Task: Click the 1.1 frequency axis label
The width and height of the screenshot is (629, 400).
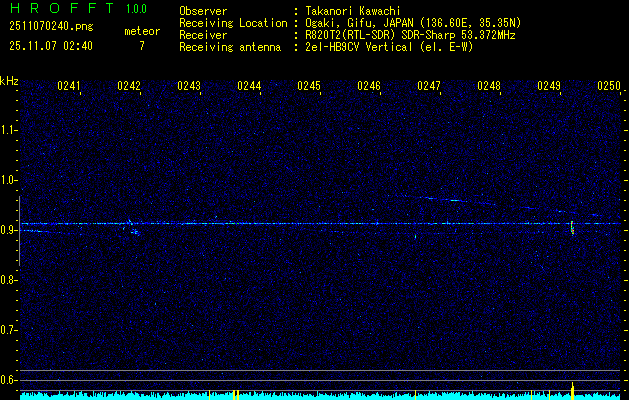Action: pos(9,130)
